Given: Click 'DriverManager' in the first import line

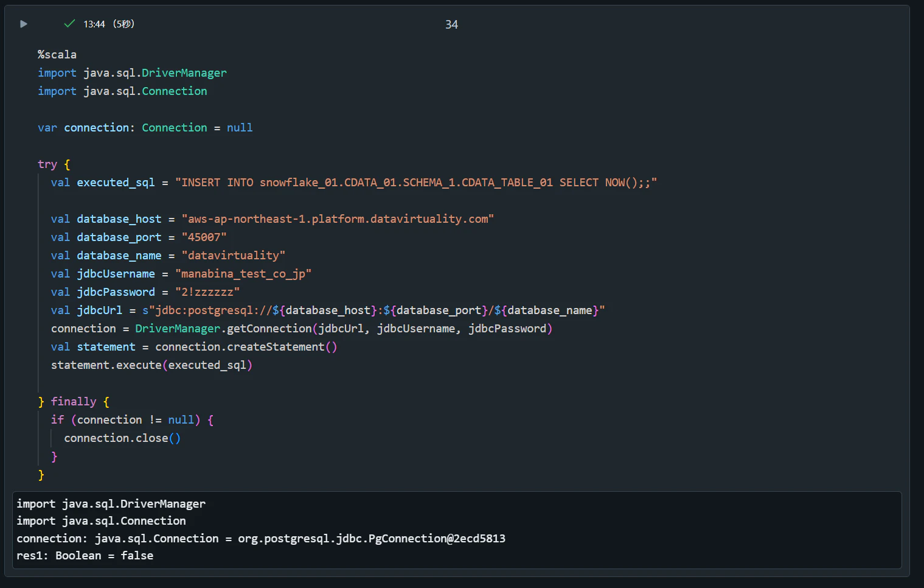Looking at the screenshot, I should point(184,73).
